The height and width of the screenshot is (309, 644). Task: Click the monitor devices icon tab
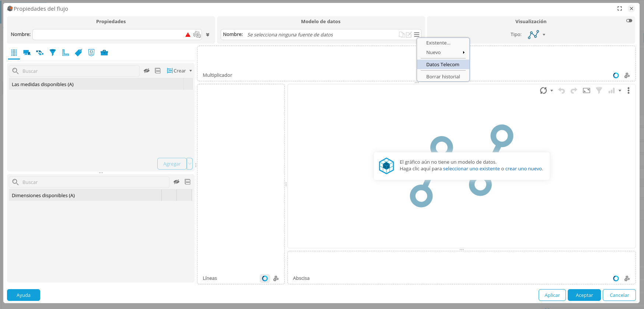[27, 53]
